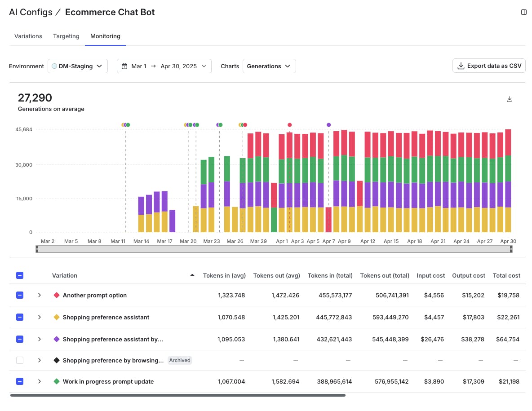Sort by Tokens out (avg) column header
532x411 pixels.
click(x=276, y=275)
